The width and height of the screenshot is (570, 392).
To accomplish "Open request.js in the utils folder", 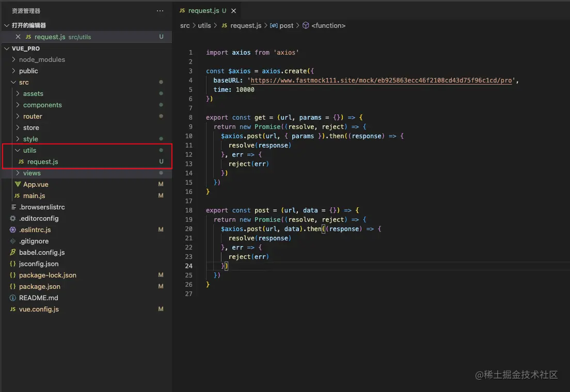I will tap(42, 161).
